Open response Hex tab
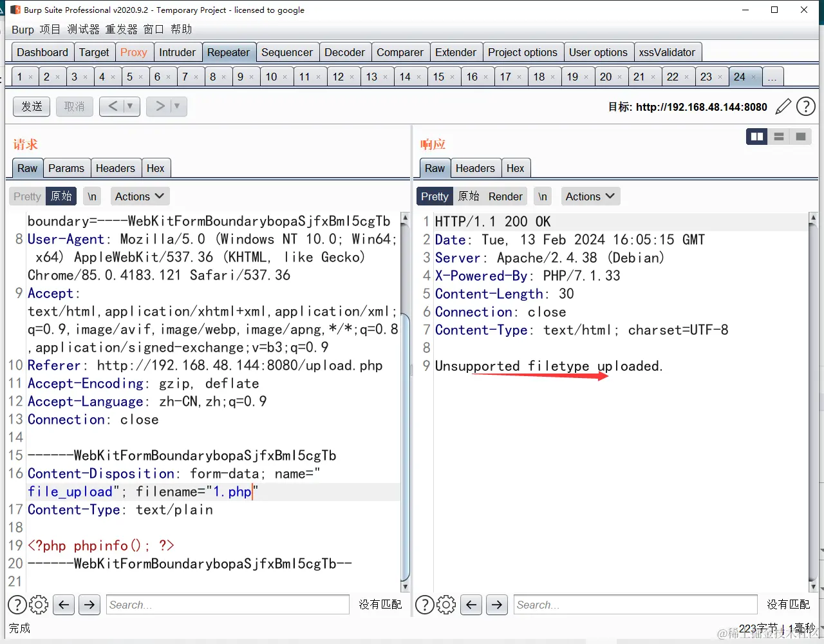This screenshot has width=824, height=644. [515, 169]
